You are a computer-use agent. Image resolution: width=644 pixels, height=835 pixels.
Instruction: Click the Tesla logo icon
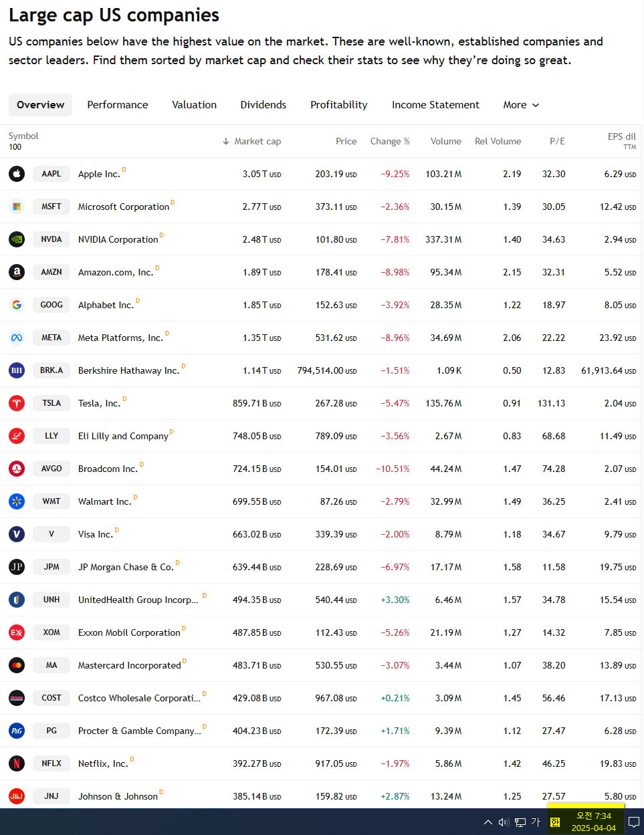[17, 403]
